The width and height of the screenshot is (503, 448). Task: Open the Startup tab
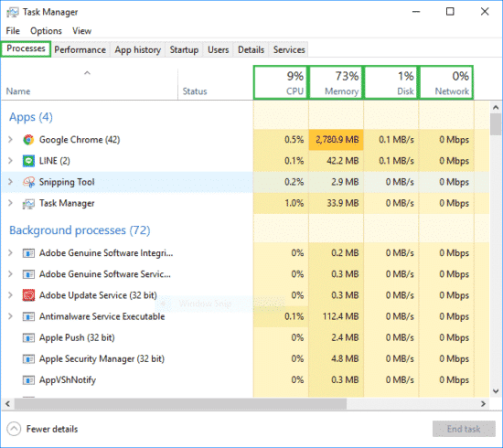pos(184,50)
